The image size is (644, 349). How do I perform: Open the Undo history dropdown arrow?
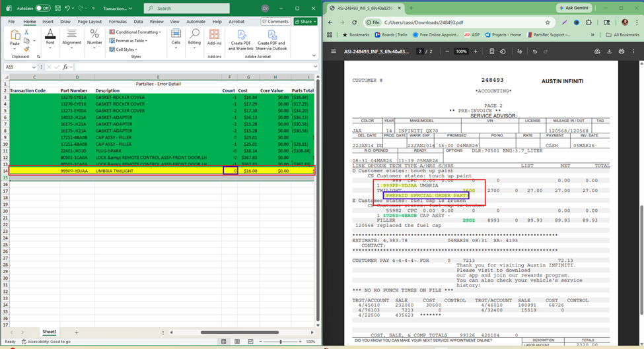click(x=73, y=8)
